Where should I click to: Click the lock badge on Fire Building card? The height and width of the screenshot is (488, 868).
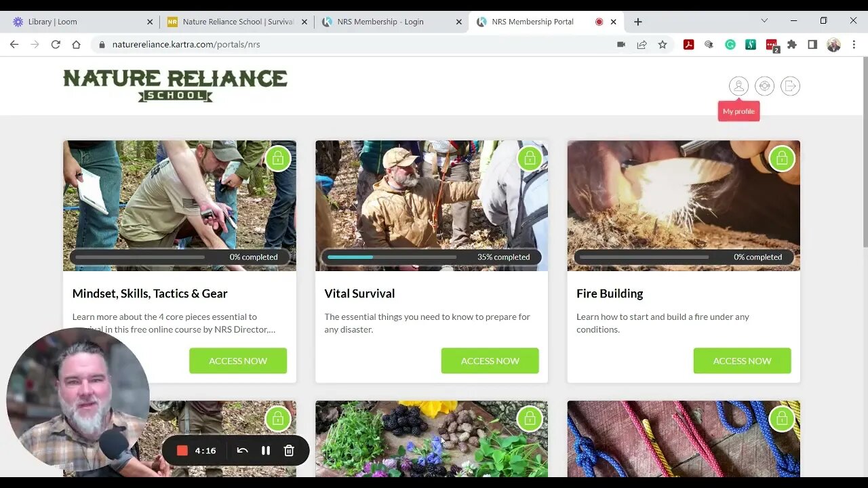click(782, 159)
